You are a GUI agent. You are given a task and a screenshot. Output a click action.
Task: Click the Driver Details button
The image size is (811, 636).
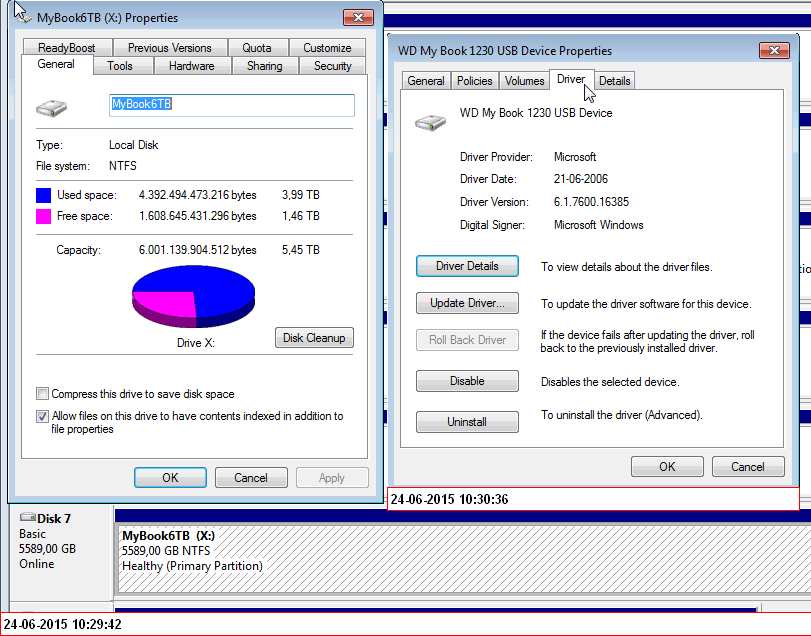click(x=467, y=266)
